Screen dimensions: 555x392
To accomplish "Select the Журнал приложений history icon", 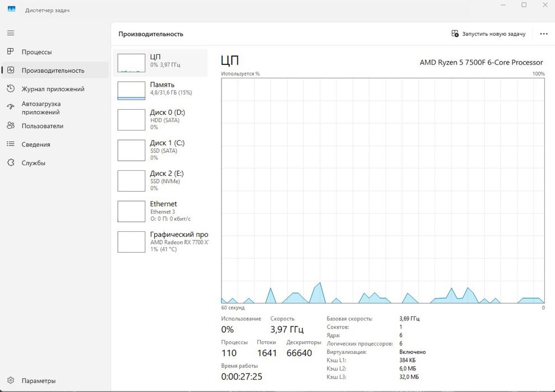I will click(11, 88).
